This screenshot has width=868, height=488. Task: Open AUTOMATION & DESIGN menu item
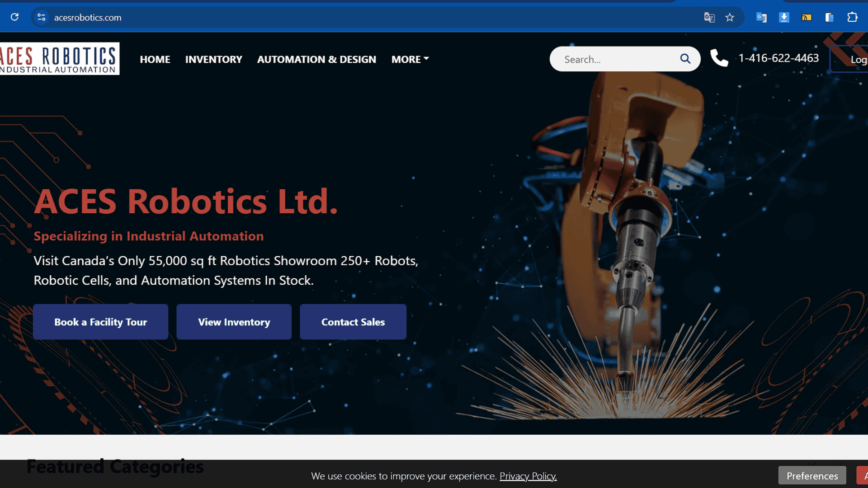point(316,59)
